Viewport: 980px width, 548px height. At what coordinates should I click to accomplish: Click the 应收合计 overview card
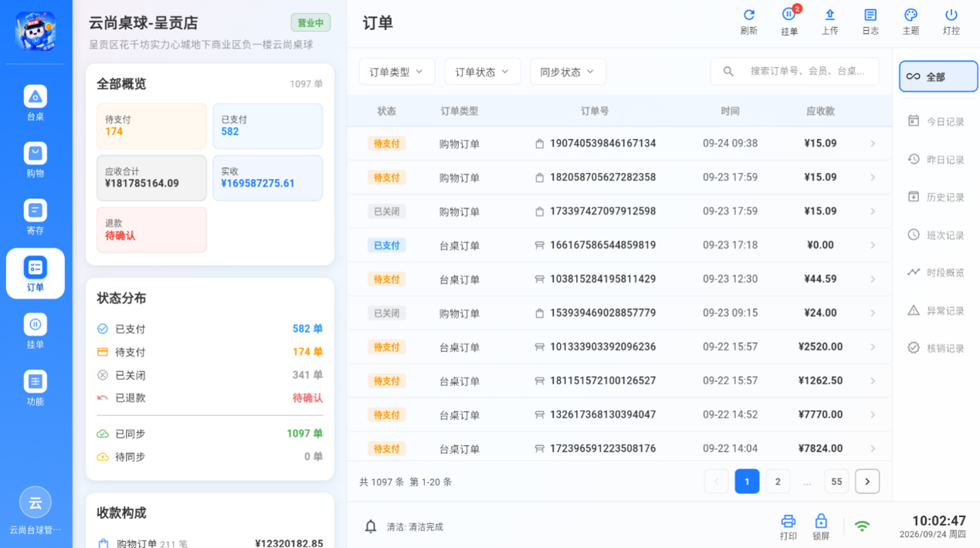click(x=151, y=178)
